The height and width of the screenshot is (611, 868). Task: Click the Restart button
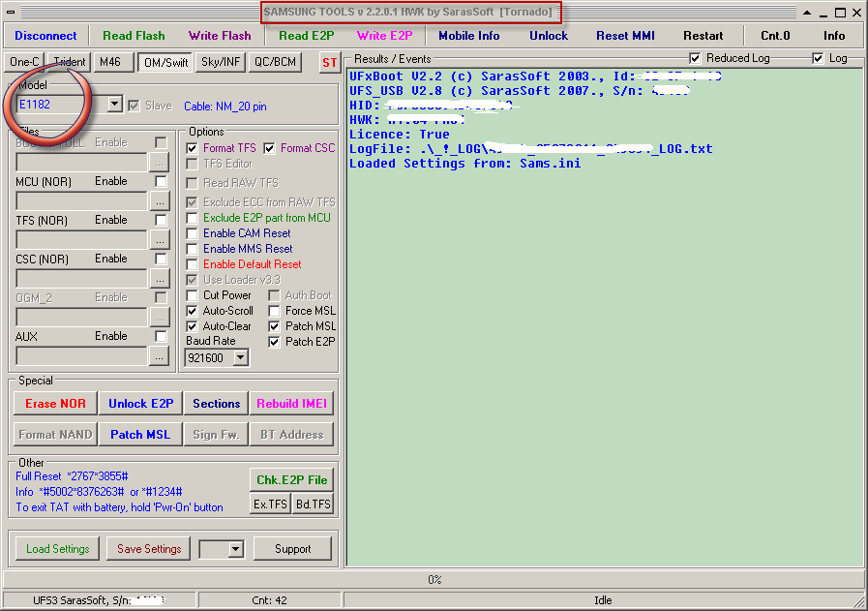pos(703,36)
